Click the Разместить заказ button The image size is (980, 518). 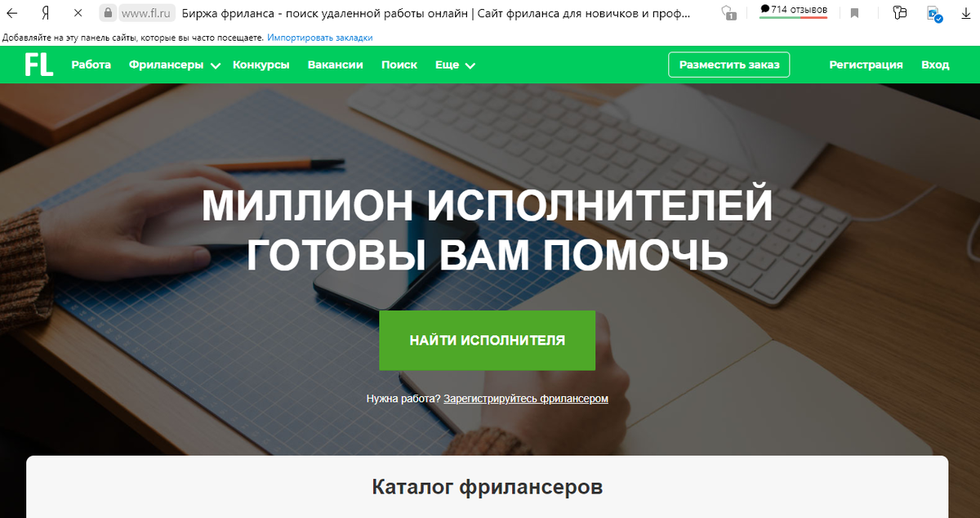pos(728,65)
